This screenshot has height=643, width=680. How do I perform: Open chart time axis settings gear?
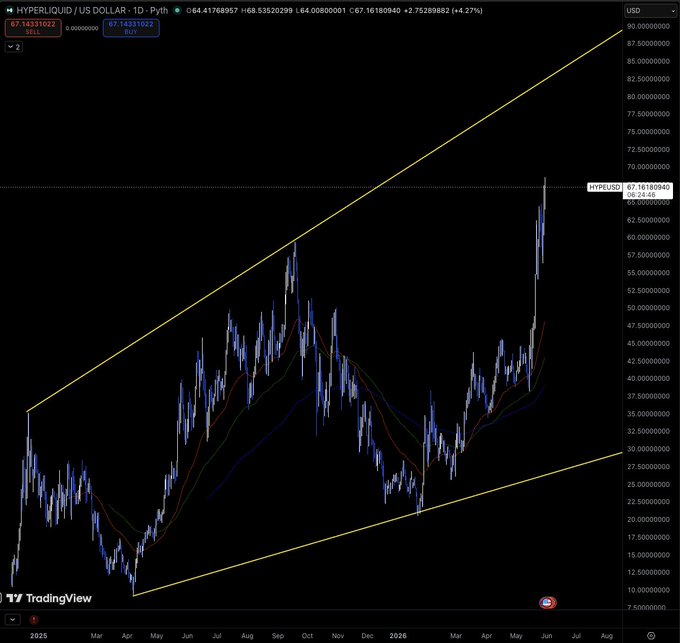pyautogui.click(x=651, y=636)
